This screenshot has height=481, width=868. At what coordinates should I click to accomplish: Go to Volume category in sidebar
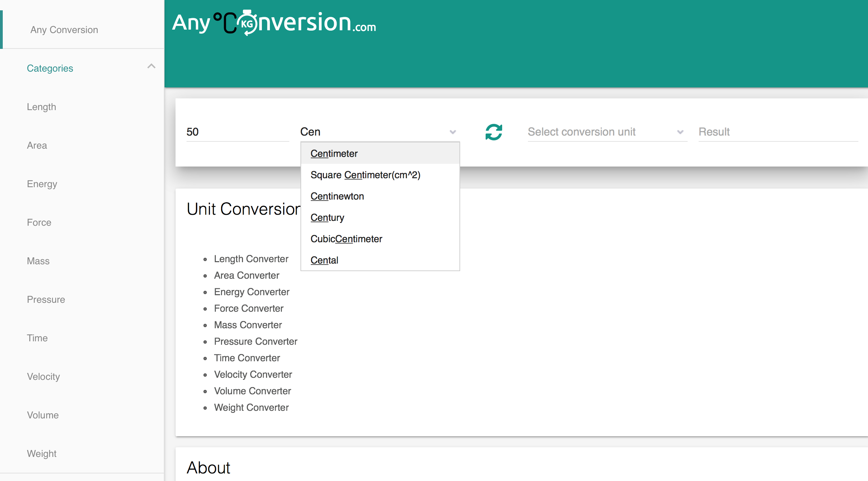pos(43,415)
